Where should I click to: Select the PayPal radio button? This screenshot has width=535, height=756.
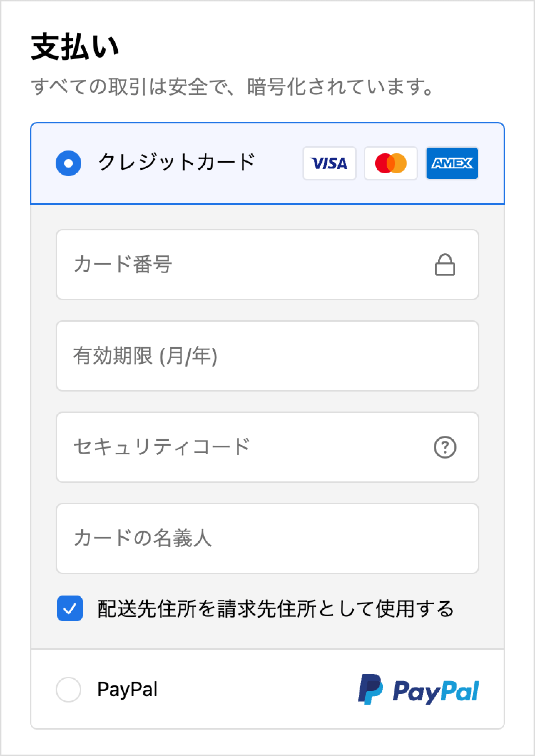coord(68,689)
